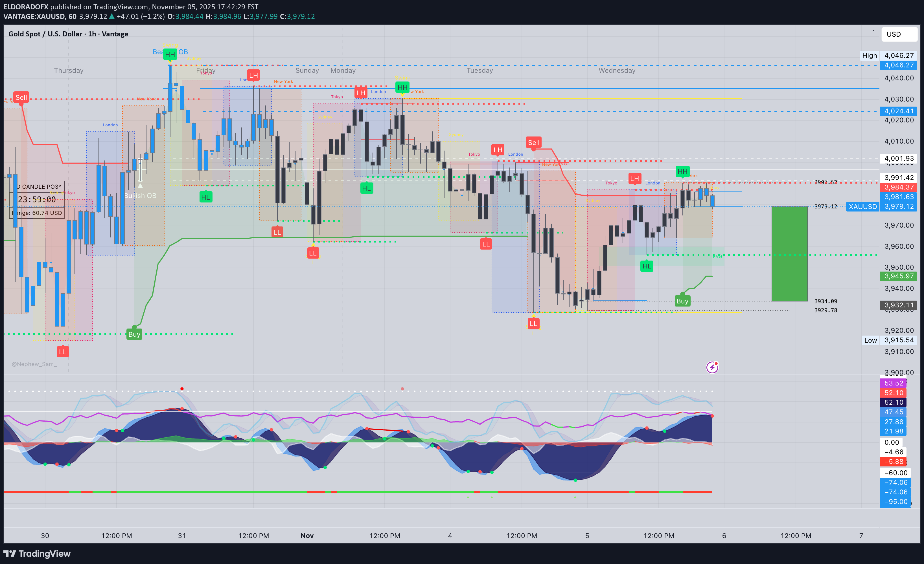924x564 pixels.
Task: Click the red Sell label at far left
Action: pos(21,98)
